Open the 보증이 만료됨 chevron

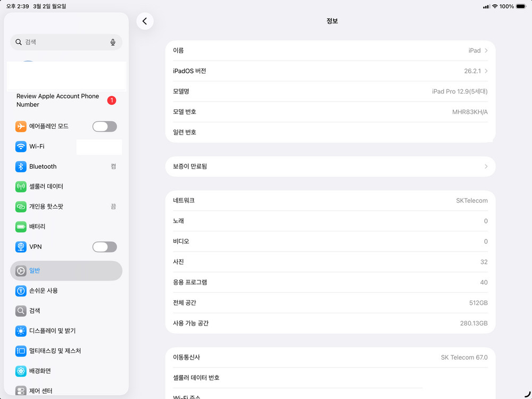[486, 167]
